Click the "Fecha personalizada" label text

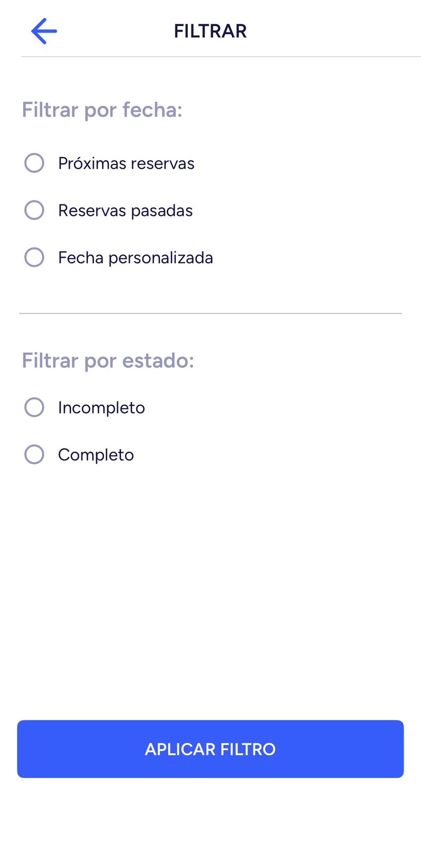tap(135, 258)
